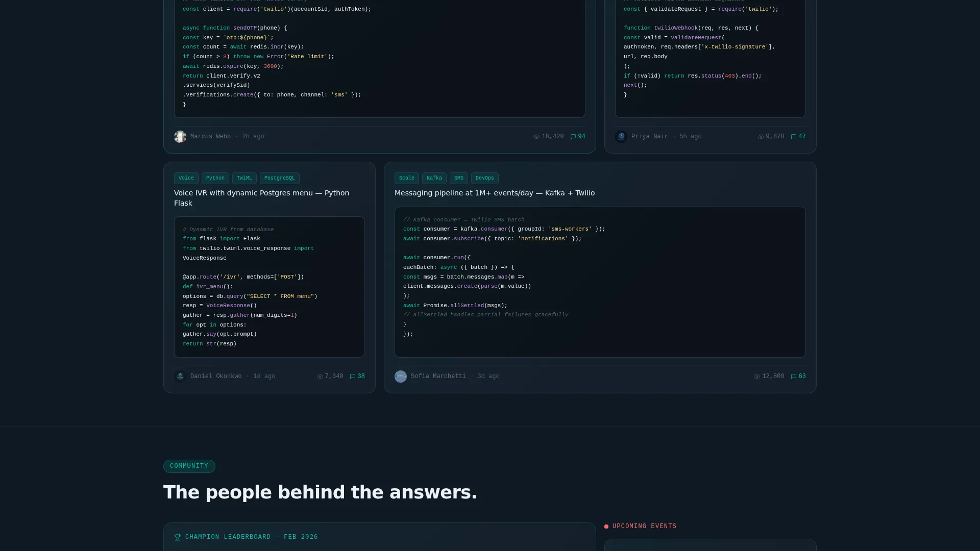The image size is (980, 551).
Task: Click the comment icon beside 38
Action: [353, 377]
